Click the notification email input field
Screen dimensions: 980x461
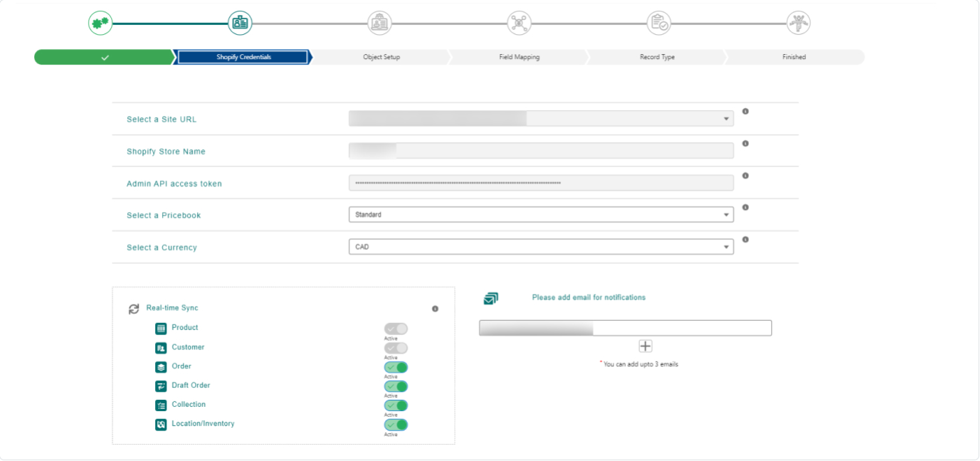click(626, 328)
